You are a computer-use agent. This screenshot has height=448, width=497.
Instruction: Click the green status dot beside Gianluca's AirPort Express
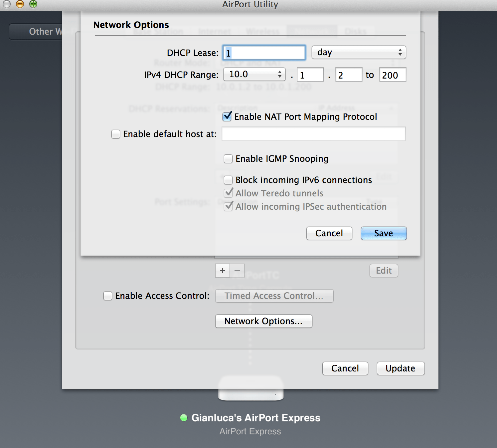[183, 418]
